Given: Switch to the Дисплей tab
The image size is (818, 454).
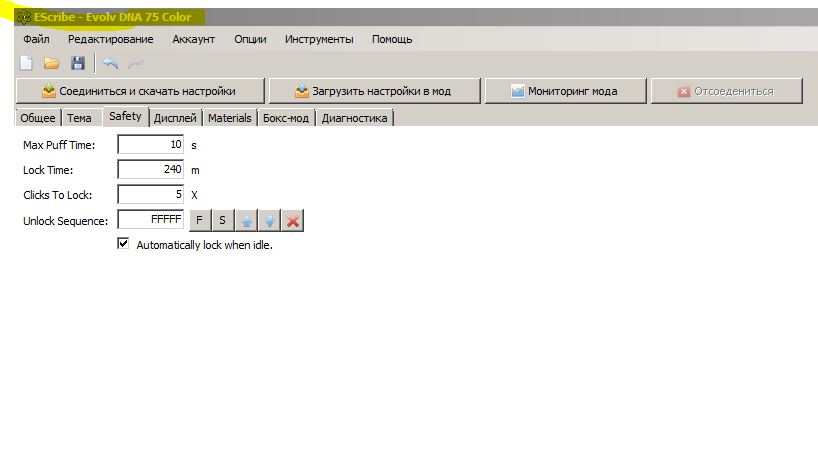Looking at the screenshot, I should coord(175,118).
